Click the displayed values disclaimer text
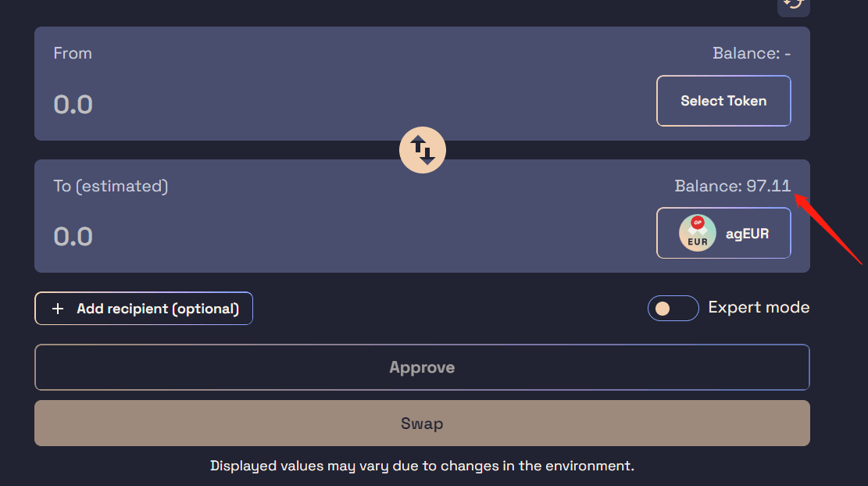The image size is (868, 486). [422, 466]
